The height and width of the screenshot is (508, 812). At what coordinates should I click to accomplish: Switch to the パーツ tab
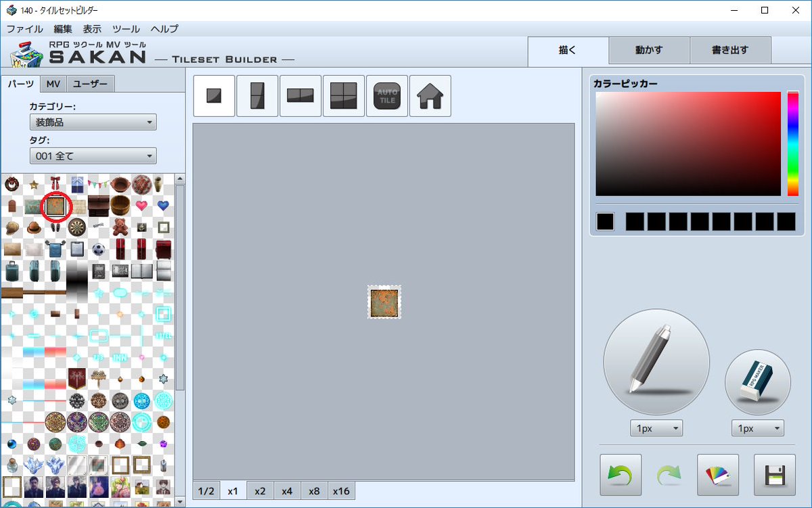tap(20, 84)
